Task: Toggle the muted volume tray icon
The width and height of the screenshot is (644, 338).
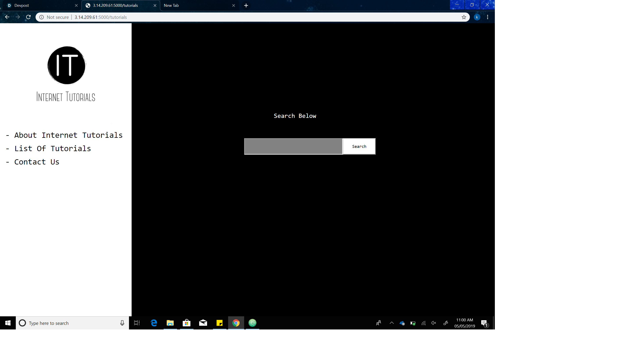Action: [434, 323]
